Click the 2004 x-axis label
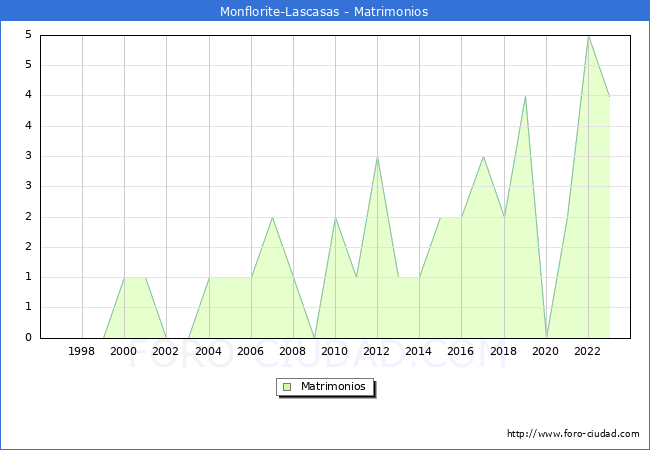650x450 pixels. coord(208,351)
